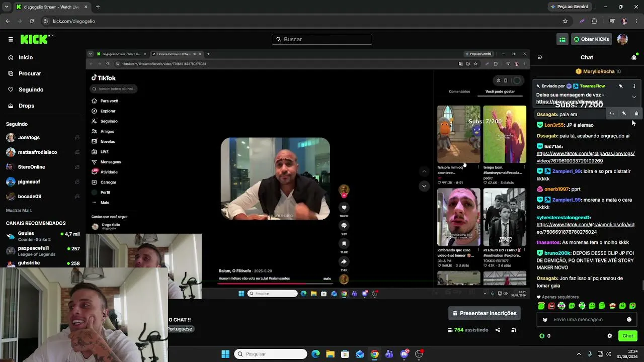
Task: Delete the Ossagab 'paia em' message
Action: coord(636,114)
